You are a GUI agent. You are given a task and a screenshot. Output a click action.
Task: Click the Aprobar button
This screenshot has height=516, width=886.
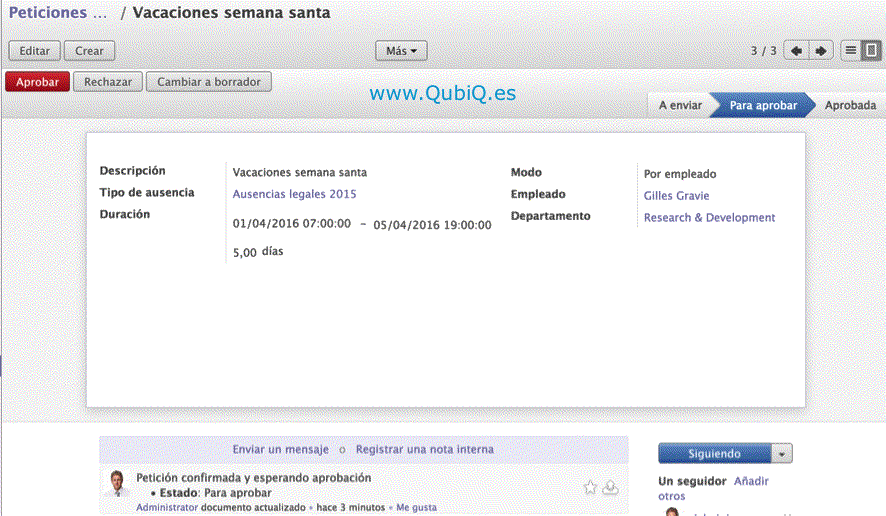click(38, 82)
